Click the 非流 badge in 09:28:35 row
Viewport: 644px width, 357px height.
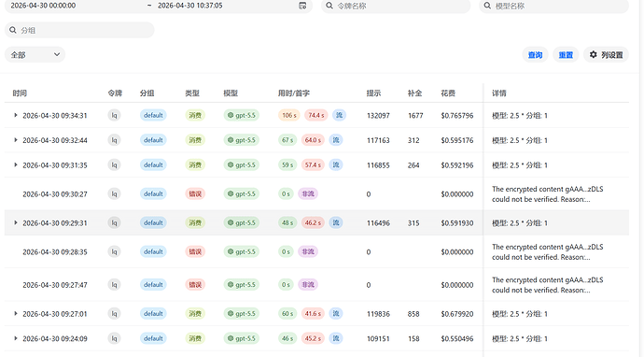[x=308, y=251]
